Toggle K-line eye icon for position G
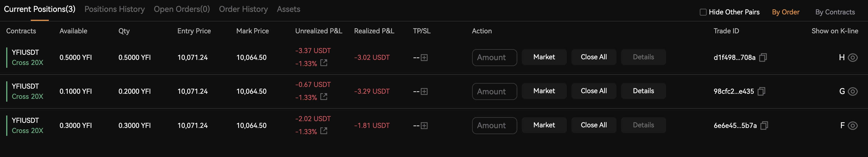The image size is (868, 157). point(852,91)
